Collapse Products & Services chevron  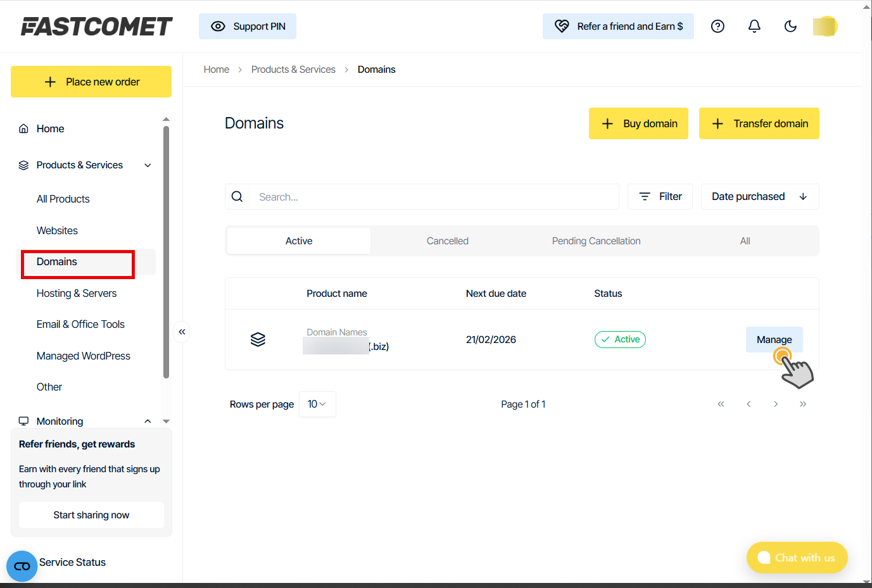[148, 165]
